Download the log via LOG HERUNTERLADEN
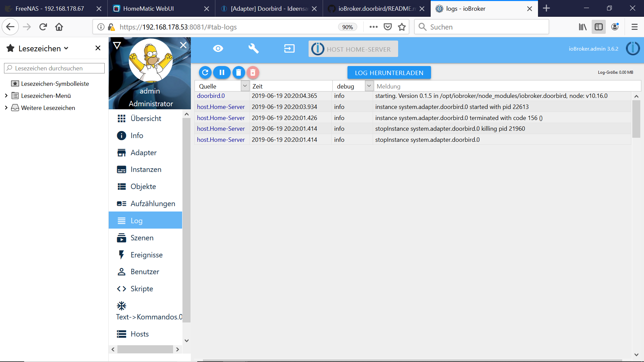 389,73
